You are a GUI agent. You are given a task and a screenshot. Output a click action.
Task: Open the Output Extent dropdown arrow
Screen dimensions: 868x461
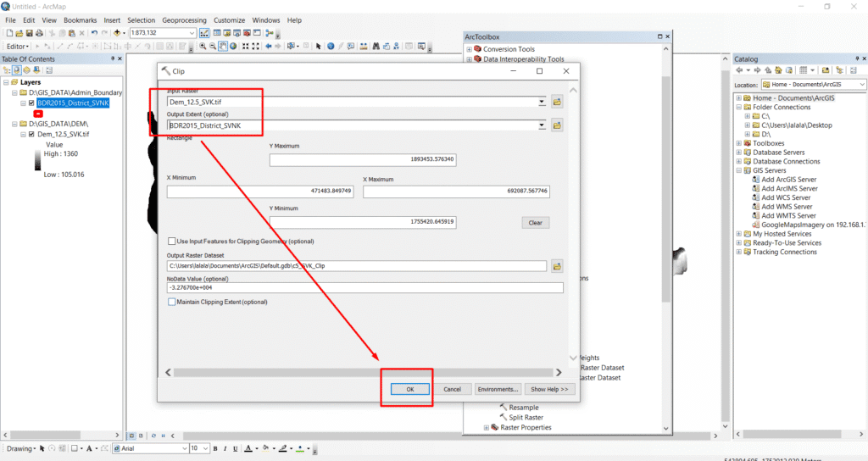coord(542,125)
